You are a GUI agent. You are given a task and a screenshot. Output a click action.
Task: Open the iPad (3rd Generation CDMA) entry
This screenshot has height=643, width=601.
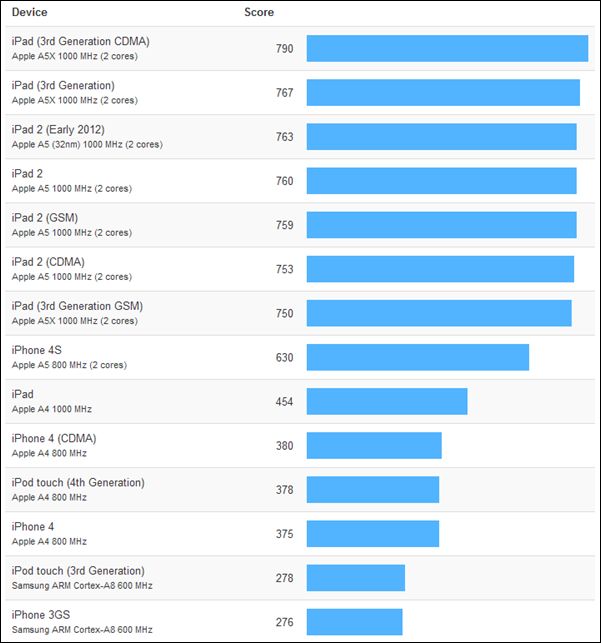pyautogui.click(x=80, y=41)
